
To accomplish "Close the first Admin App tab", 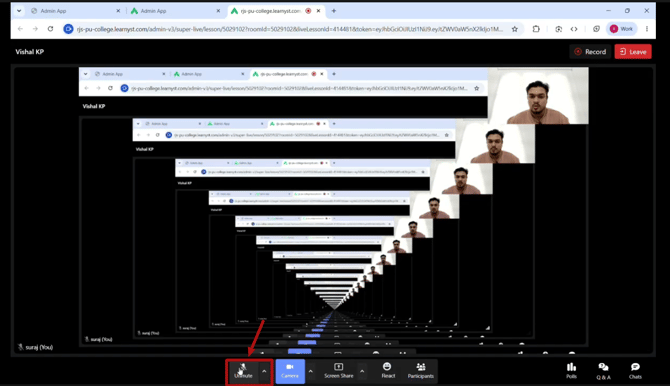I will [118, 11].
